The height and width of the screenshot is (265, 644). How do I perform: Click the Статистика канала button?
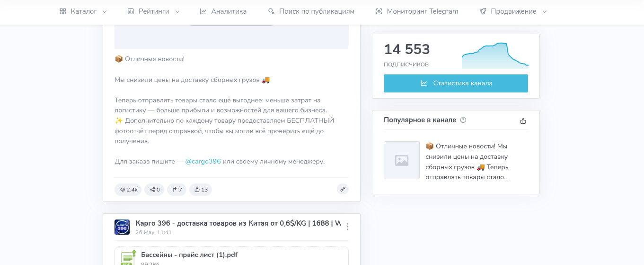[x=456, y=83]
